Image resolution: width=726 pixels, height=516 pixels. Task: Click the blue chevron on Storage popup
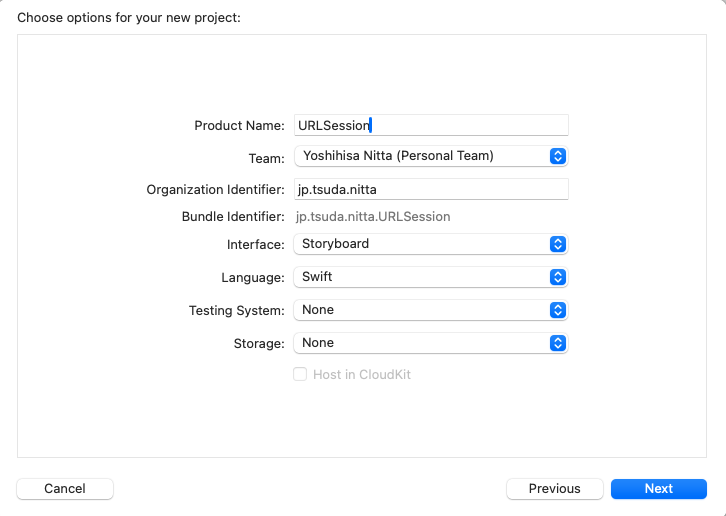558,343
